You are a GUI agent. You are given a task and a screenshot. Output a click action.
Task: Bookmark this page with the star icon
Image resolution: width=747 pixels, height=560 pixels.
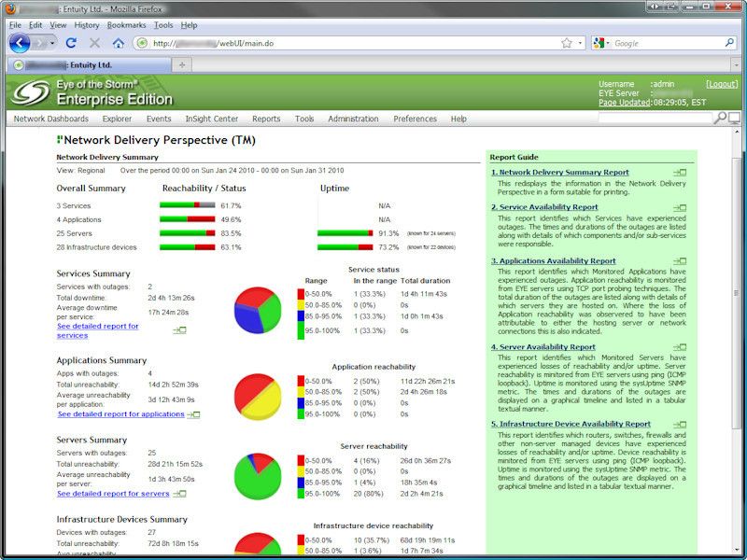[x=567, y=43]
